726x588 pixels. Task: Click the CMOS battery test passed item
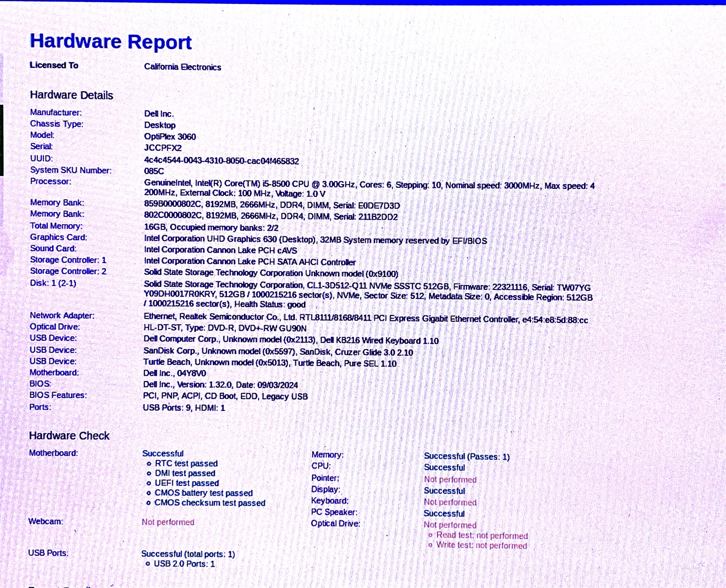(203, 493)
